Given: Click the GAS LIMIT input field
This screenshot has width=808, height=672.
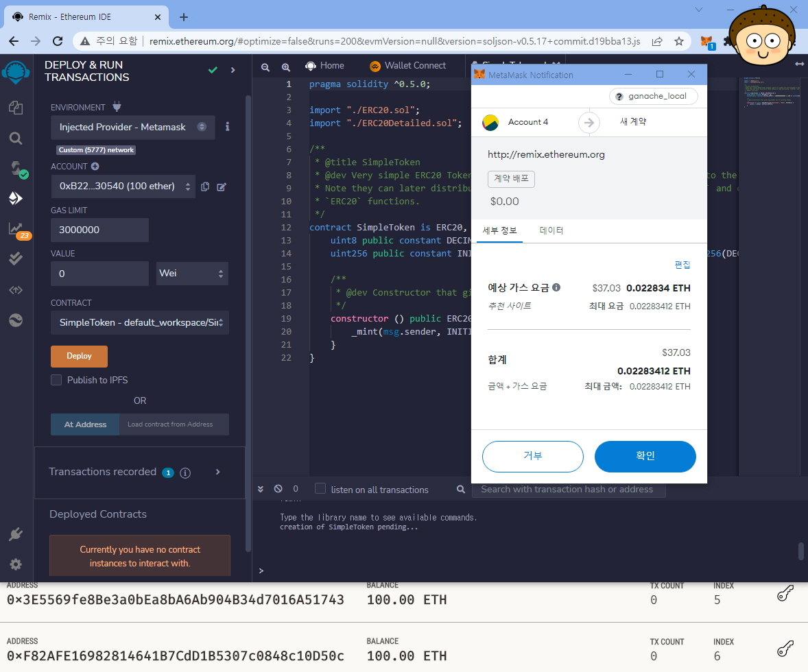Looking at the screenshot, I should coord(99,230).
